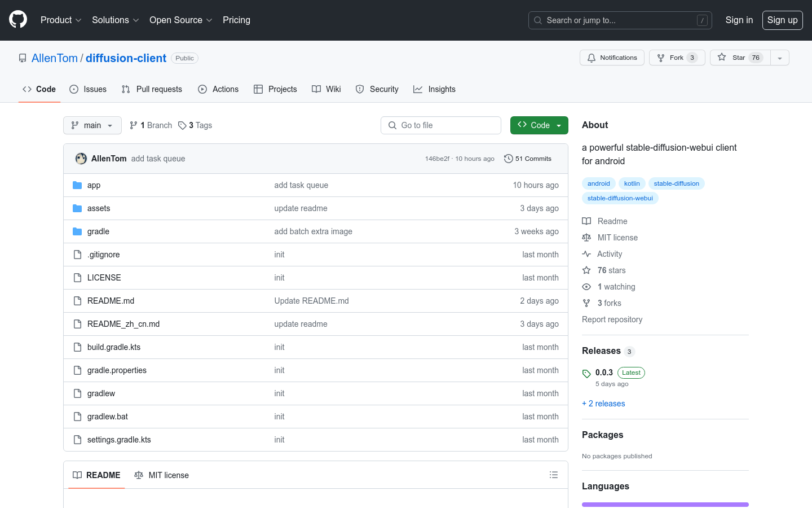
Task: Open the + 2 releases link
Action: pos(603,404)
